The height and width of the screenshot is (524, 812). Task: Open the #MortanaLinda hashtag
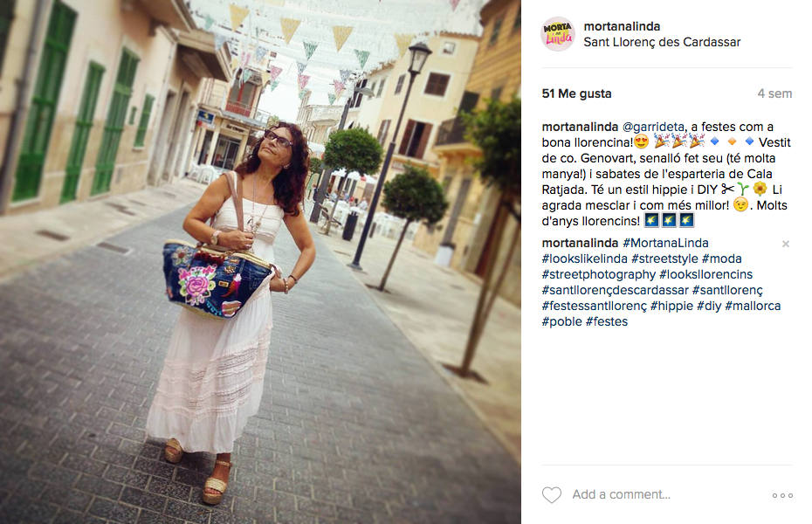point(665,243)
